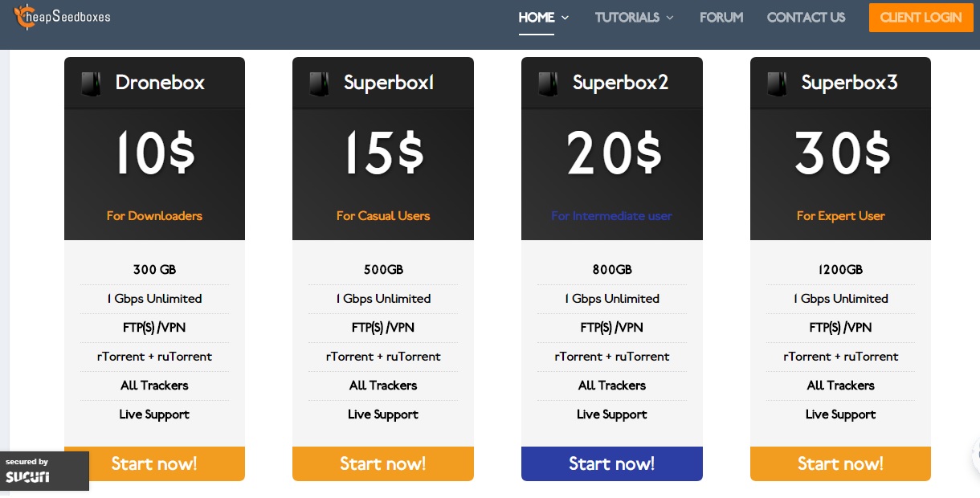Click the 'For Intermediate user' tagline
The image size is (980, 498).
click(611, 216)
